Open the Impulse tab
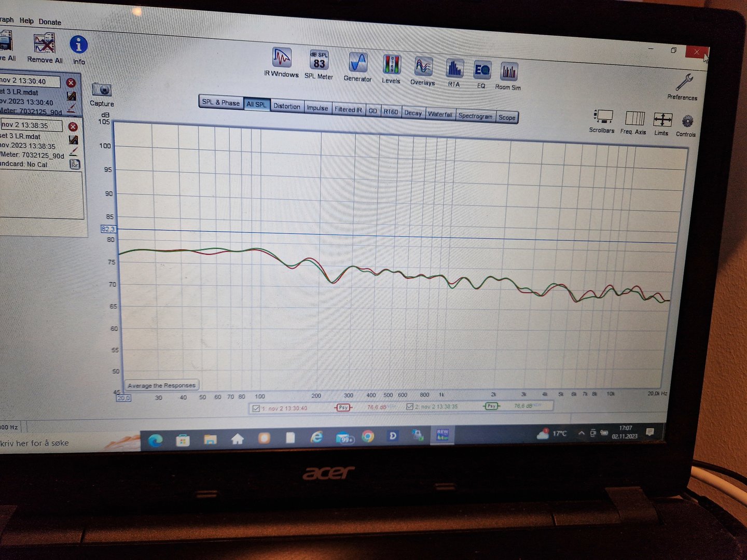Screen dimensions: 747x560 [x=317, y=108]
